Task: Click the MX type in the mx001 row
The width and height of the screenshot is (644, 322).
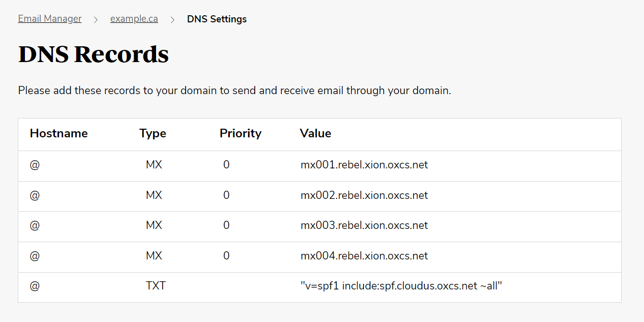Action: (154, 165)
